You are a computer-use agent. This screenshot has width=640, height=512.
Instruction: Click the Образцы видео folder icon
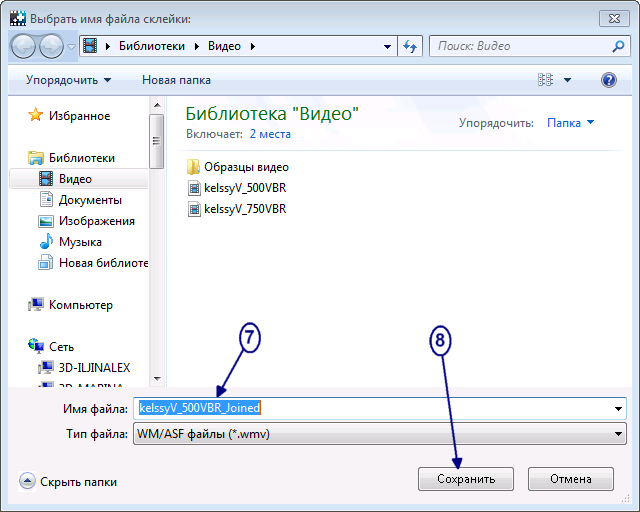193,167
